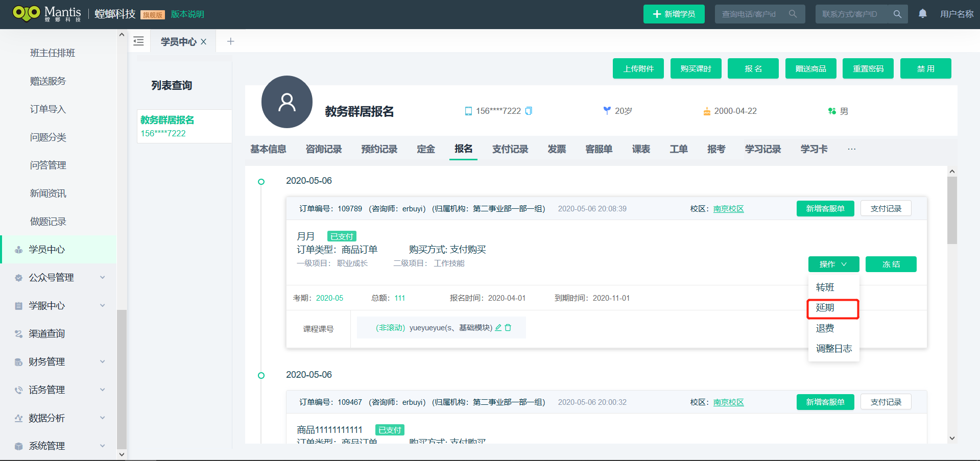The height and width of the screenshot is (461, 980).
Task: Click 系统管理 sidebar icon
Action: coord(19,446)
